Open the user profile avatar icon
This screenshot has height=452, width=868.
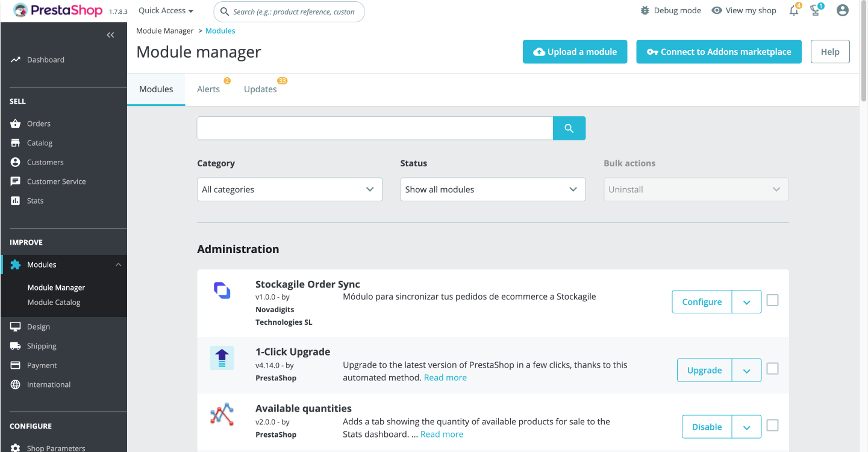click(x=843, y=10)
